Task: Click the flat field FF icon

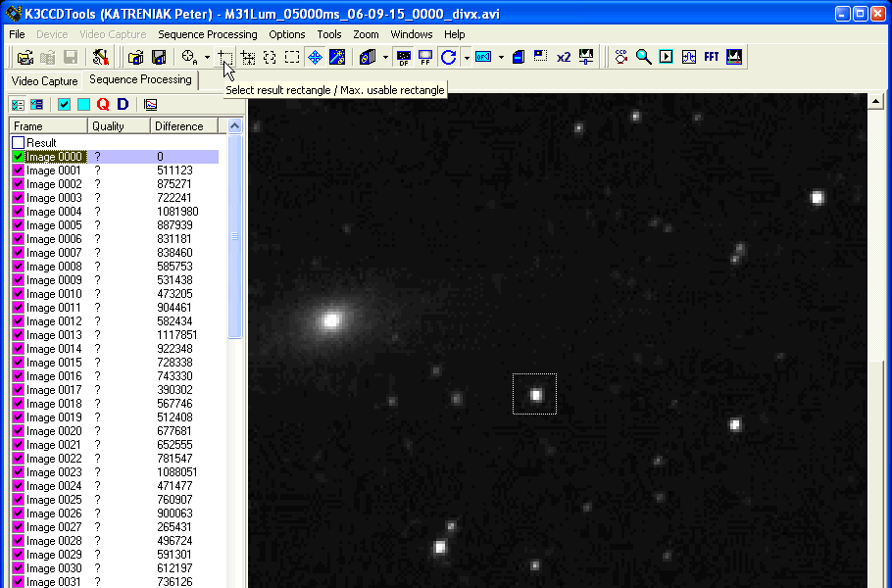Action: tap(425, 57)
